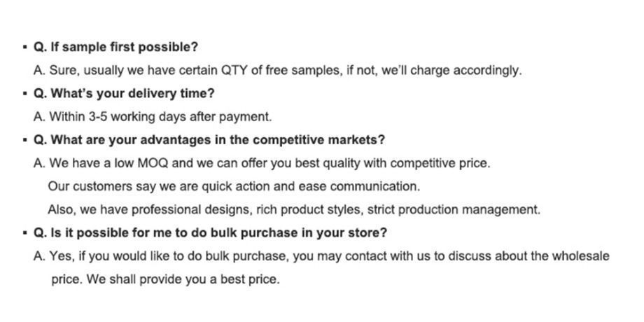Image resolution: width=644 pixels, height=322 pixels.
Task: Click the bulk purchase question heading
Action: 210,233
